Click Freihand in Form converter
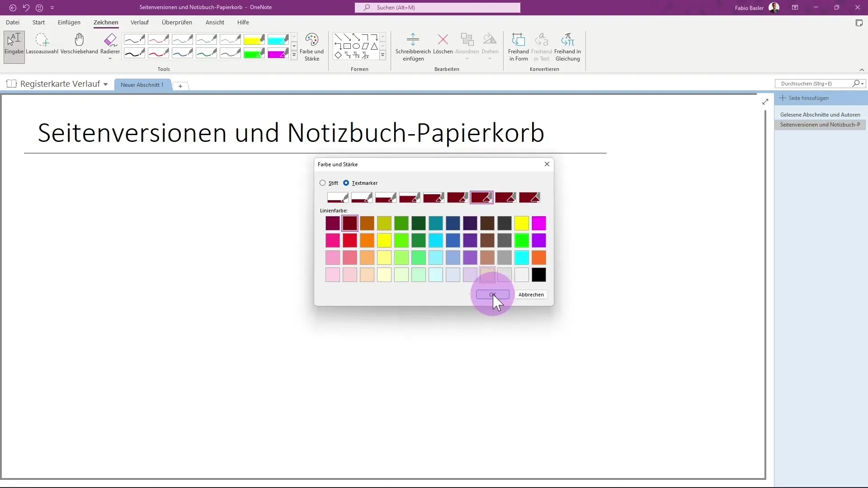The height and width of the screenshot is (488, 868). coord(518,47)
